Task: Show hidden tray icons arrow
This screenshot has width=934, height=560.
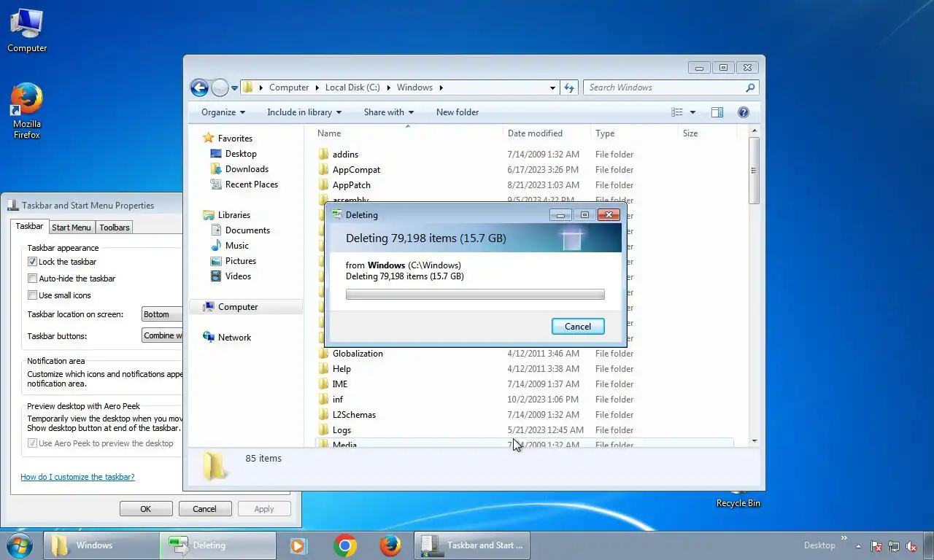Action: [x=858, y=546]
